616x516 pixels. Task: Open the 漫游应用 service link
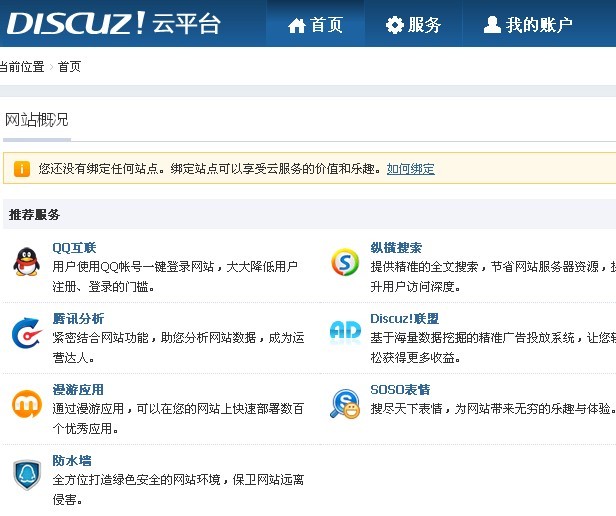coord(78,390)
